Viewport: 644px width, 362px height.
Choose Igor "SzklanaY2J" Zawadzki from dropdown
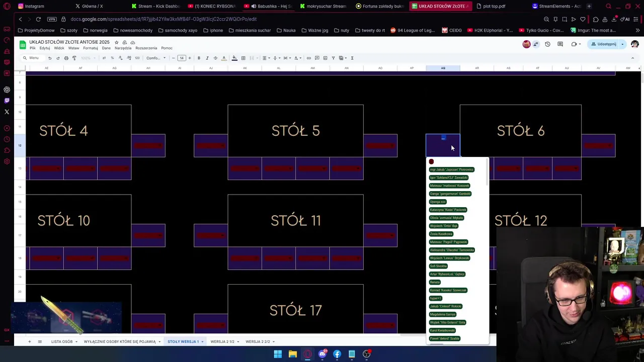449,177
